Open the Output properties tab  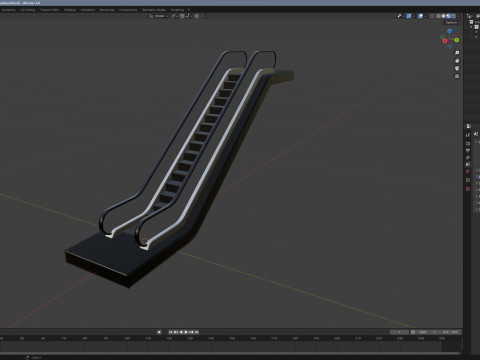tap(468, 150)
